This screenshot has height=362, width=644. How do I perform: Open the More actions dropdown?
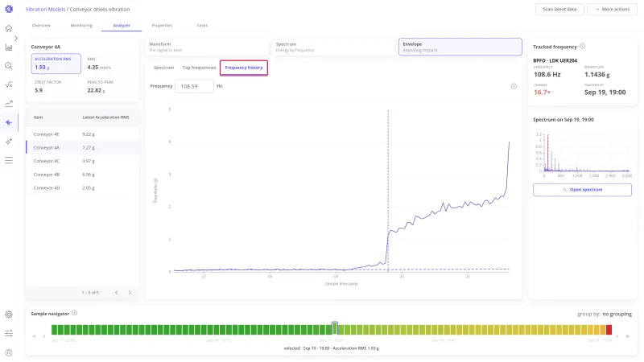click(612, 9)
